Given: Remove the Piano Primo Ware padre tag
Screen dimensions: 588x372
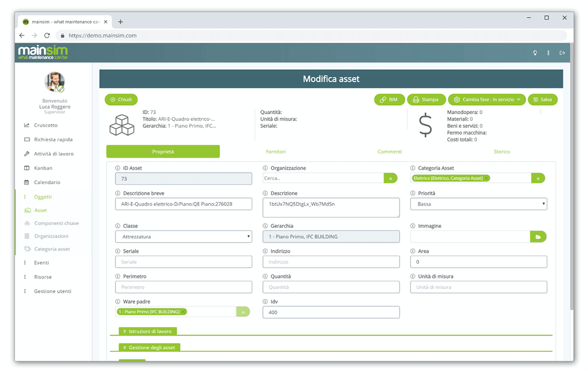Looking at the screenshot, I should tap(183, 312).
